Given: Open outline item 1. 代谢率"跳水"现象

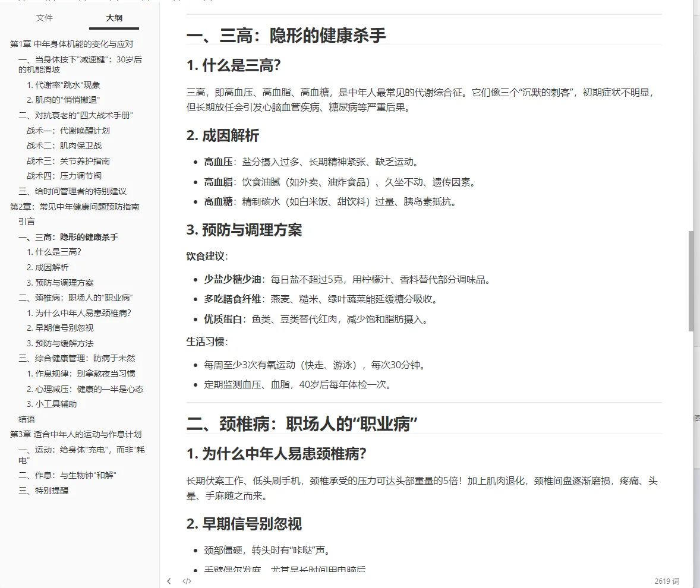Looking at the screenshot, I should tap(64, 85).
